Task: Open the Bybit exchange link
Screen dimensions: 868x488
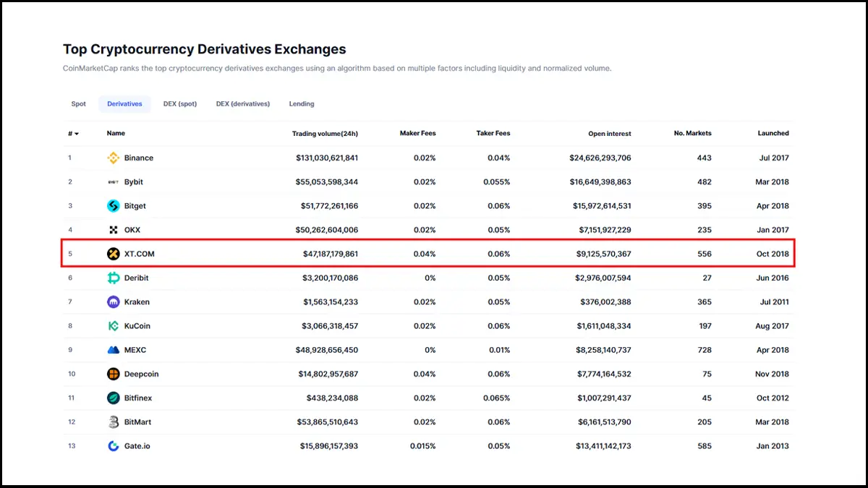Action: coord(134,182)
